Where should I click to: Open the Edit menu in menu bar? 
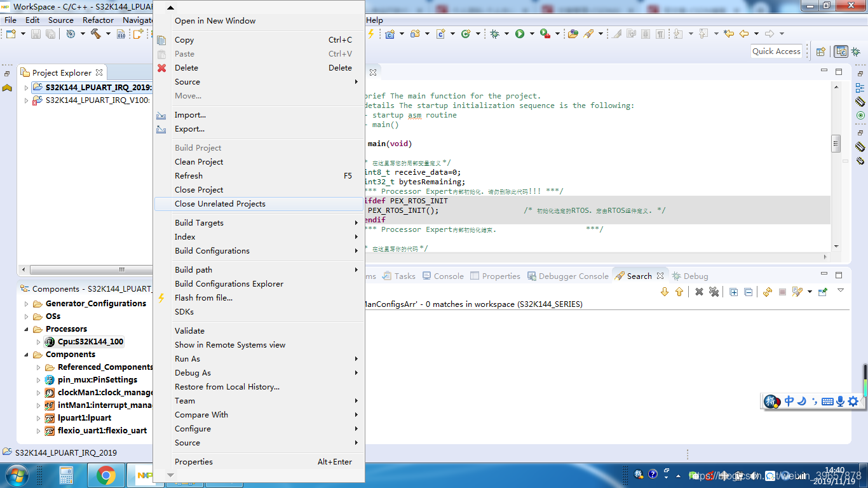pos(32,20)
